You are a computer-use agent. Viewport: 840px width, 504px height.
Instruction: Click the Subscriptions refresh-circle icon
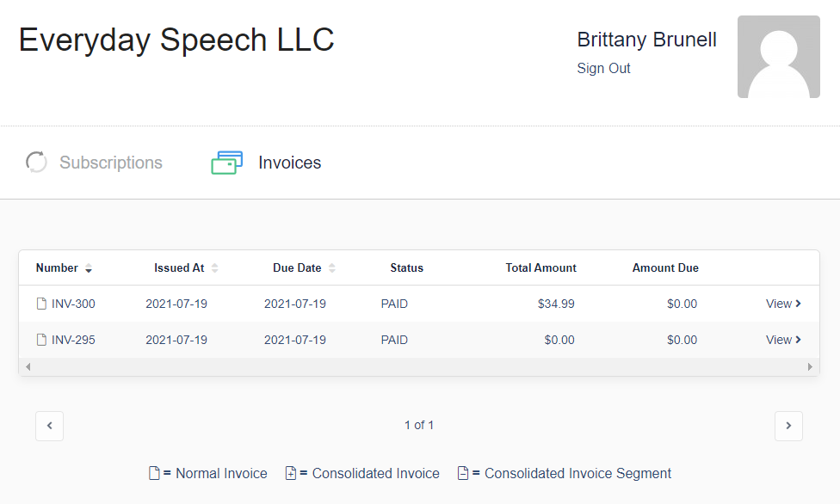pyautogui.click(x=36, y=163)
